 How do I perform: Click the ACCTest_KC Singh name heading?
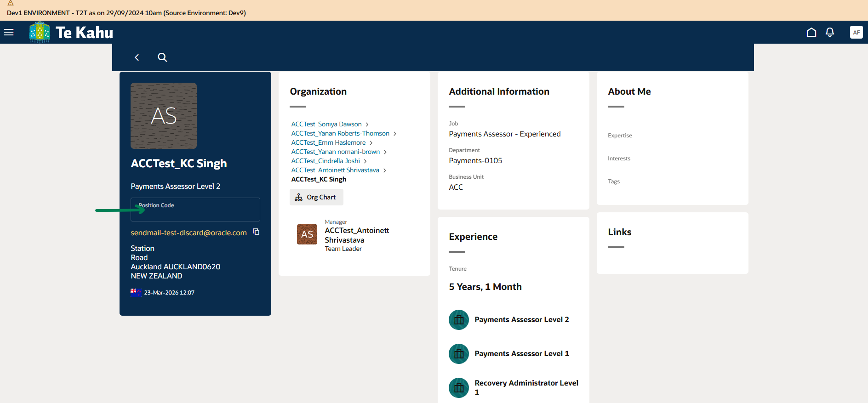click(x=179, y=164)
